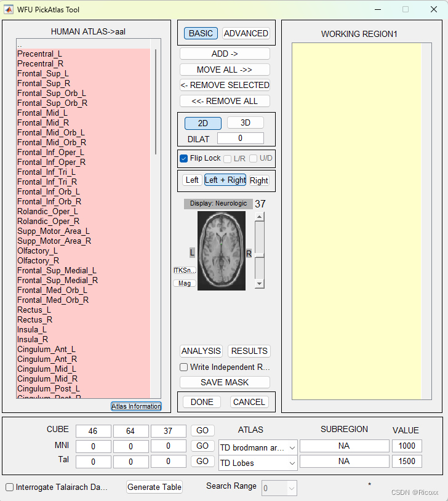Click the atlas list vertical scrollbar
The height and width of the screenshot is (501, 448).
point(156,102)
